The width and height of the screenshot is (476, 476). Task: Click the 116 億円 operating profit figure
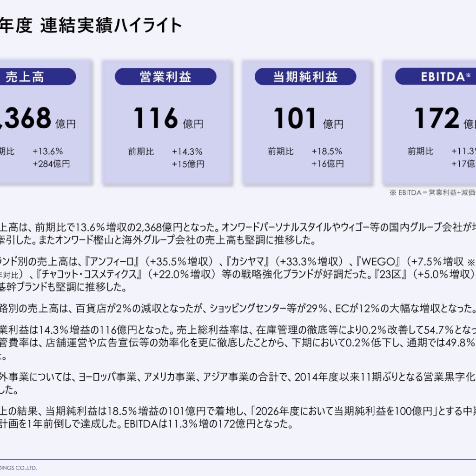pos(168,118)
